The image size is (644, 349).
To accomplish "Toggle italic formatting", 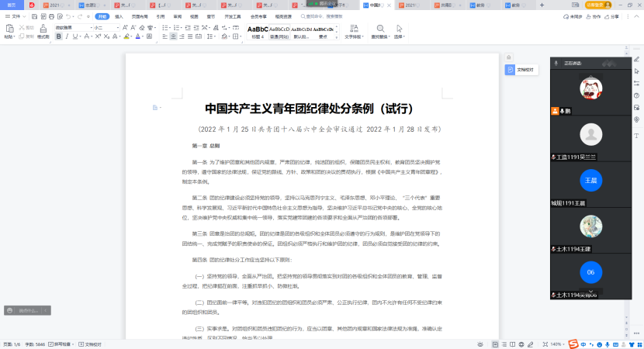I will click(68, 36).
